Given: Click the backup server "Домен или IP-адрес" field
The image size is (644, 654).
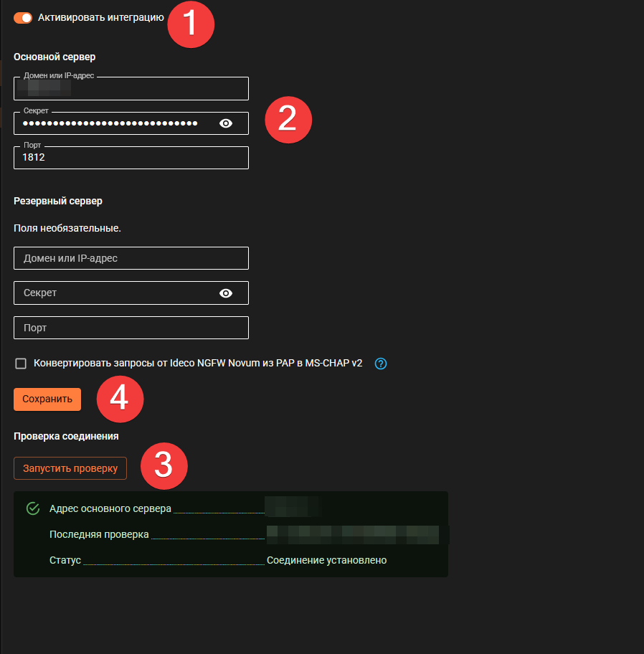Looking at the screenshot, I should point(131,258).
